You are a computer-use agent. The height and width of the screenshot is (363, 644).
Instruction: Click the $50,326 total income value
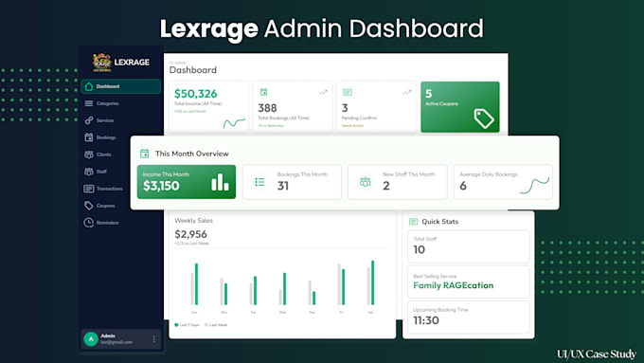195,94
